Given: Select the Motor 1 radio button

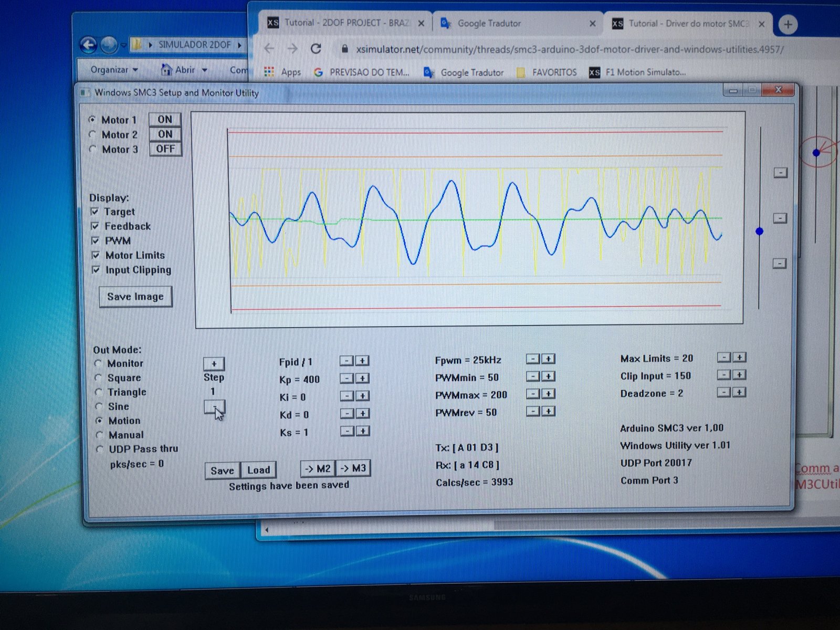Looking at the screenshot, I should [x=92, y=120].
